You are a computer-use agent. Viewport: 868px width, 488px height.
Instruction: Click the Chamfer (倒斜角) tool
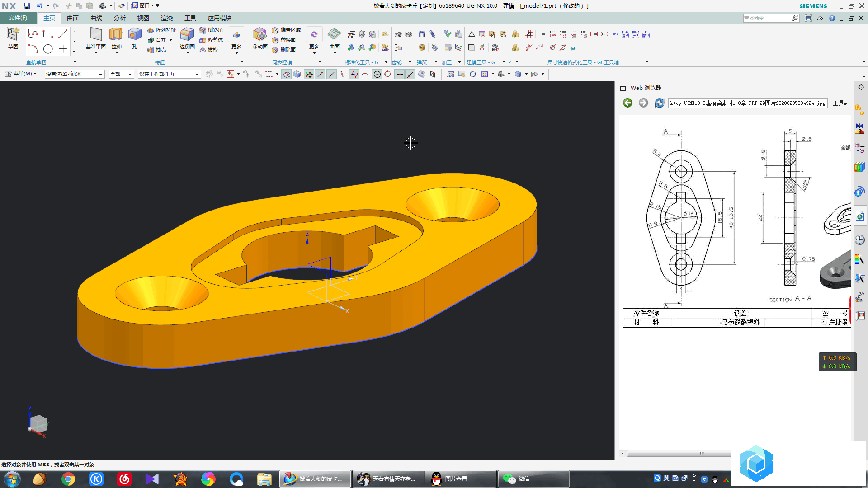point(211,30)
